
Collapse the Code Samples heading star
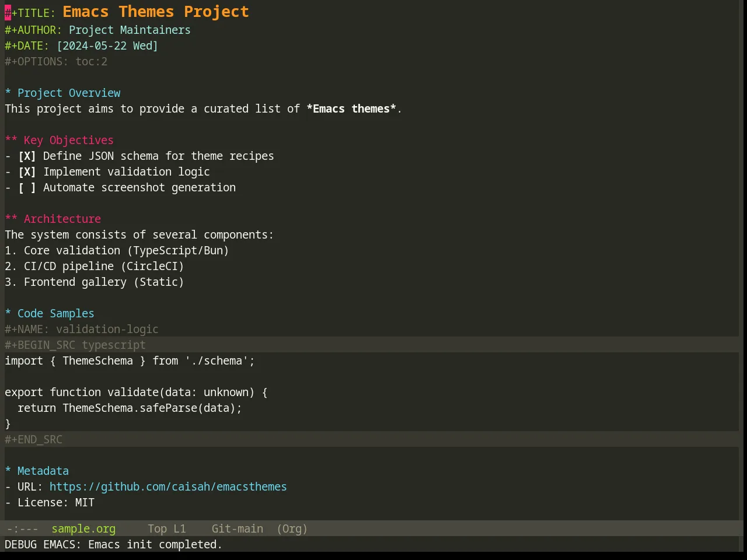pos(8,314)
